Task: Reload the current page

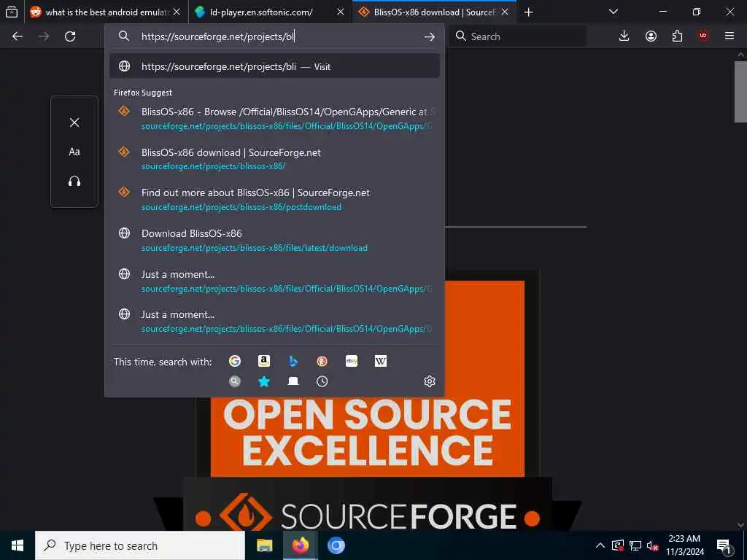Action: pos(70,36)
